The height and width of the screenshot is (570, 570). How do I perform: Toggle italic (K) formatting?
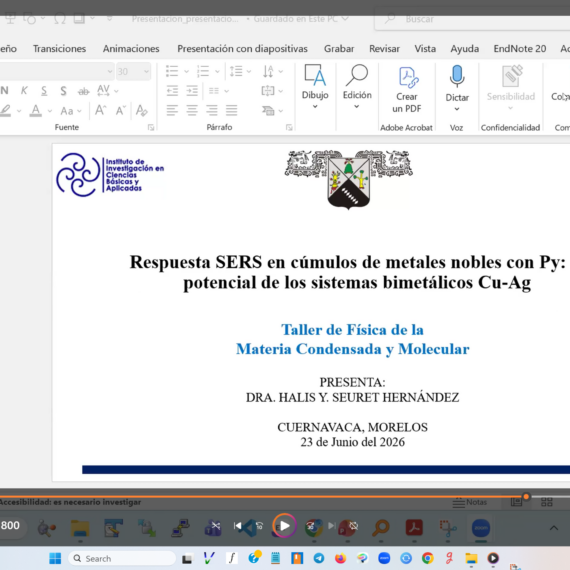[x=24, y=91]
